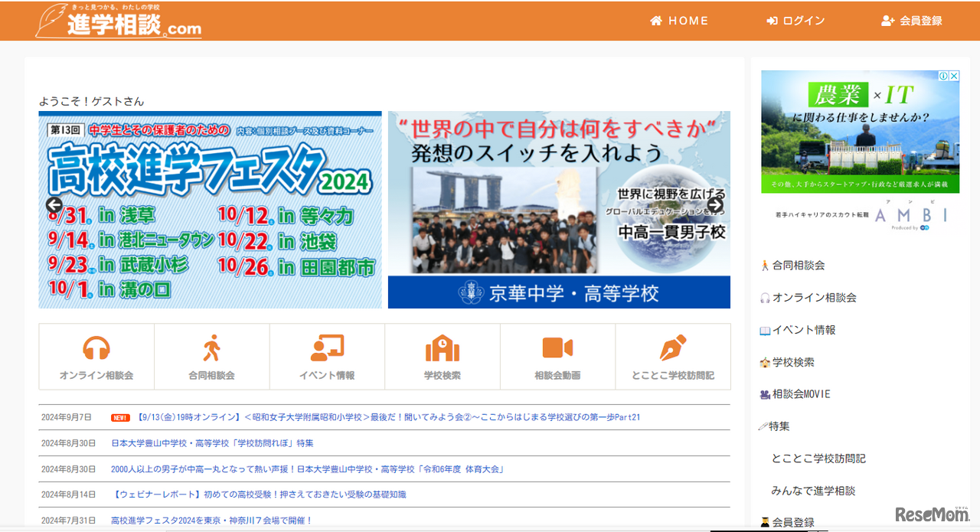Image resolution: width=980 pixels, height=532 pixels.
Task: Click the headphones icon for オンライン相談会
Action: tap(96, 349)
